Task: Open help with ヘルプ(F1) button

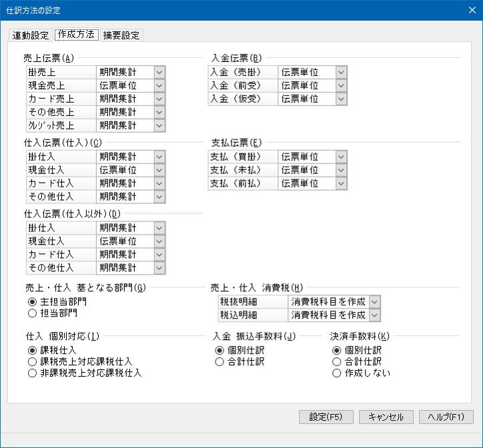Action: pos(446,417)
